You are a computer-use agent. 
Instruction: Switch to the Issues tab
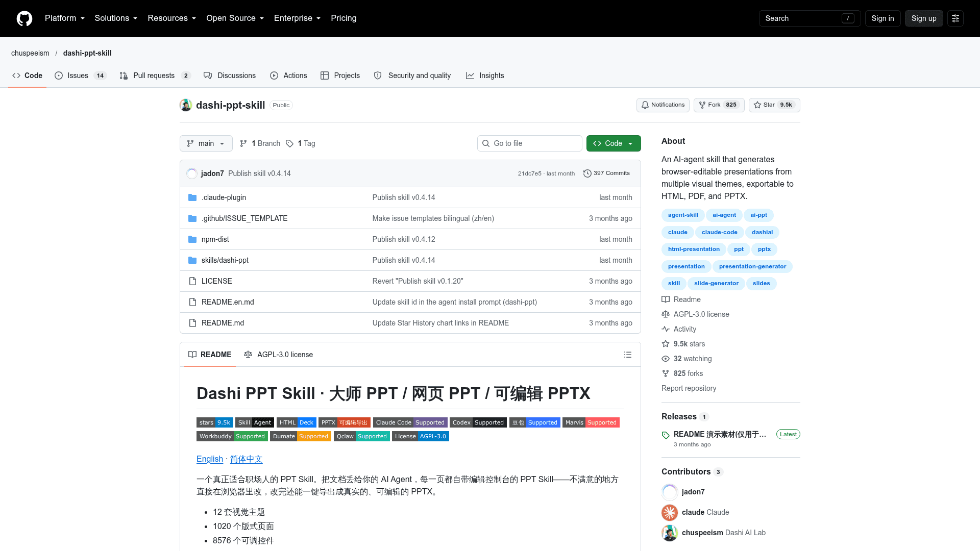(80, 76)
